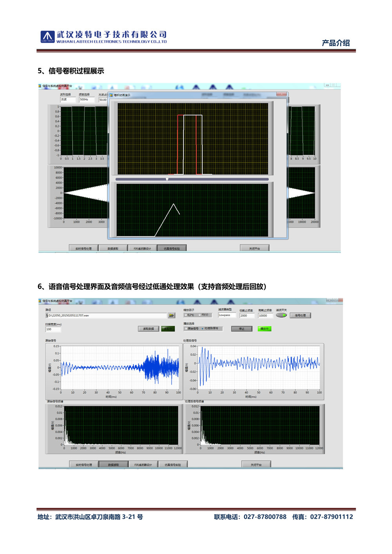Click the folder browse icon beside the wav path

pos(171,315)
